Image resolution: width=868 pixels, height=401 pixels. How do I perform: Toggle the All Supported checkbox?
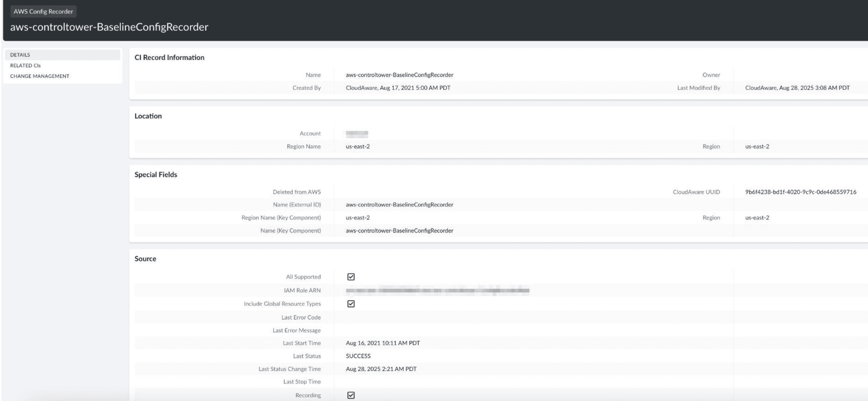click(x=351, y=277)
